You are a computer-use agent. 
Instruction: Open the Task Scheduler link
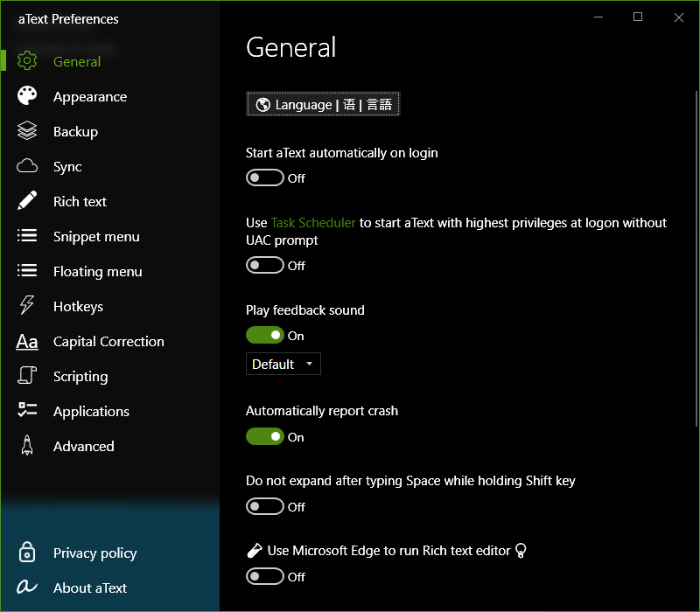pos(313,223)
